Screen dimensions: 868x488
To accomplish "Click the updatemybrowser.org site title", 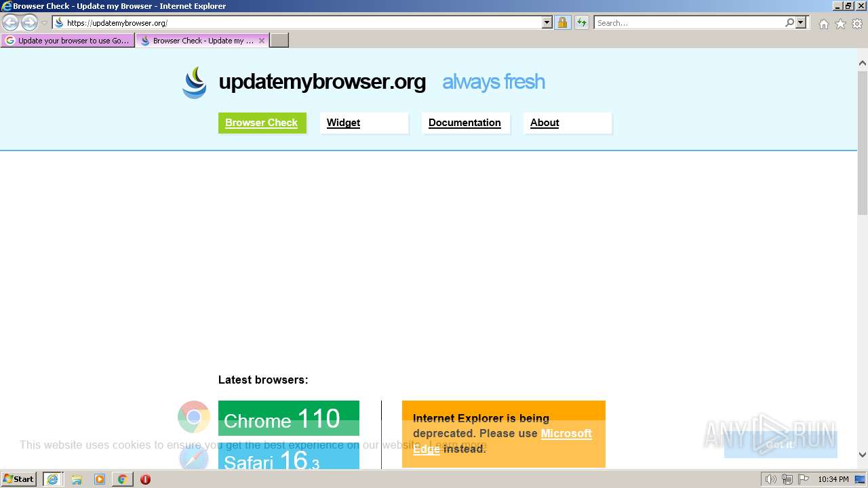I will [x=322, y=82].
